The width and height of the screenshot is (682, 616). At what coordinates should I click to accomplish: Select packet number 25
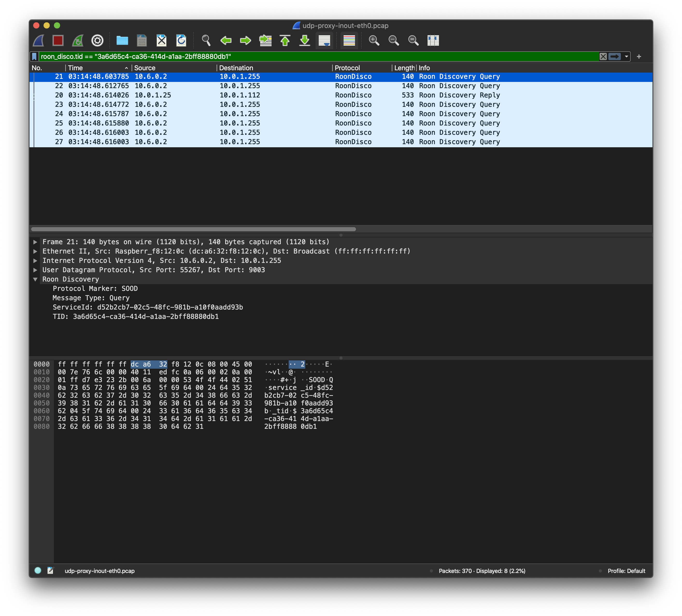(341, 123)
